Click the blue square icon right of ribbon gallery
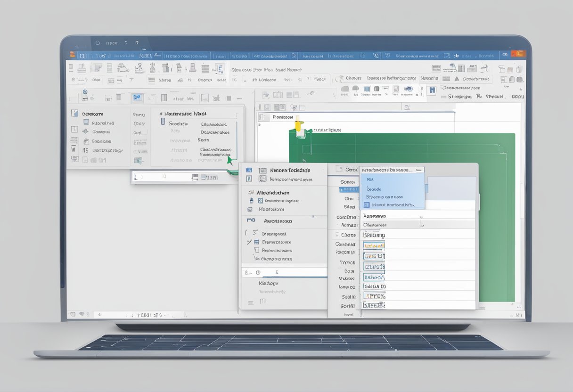Screen dimensions: 573x392 [431, 90]
